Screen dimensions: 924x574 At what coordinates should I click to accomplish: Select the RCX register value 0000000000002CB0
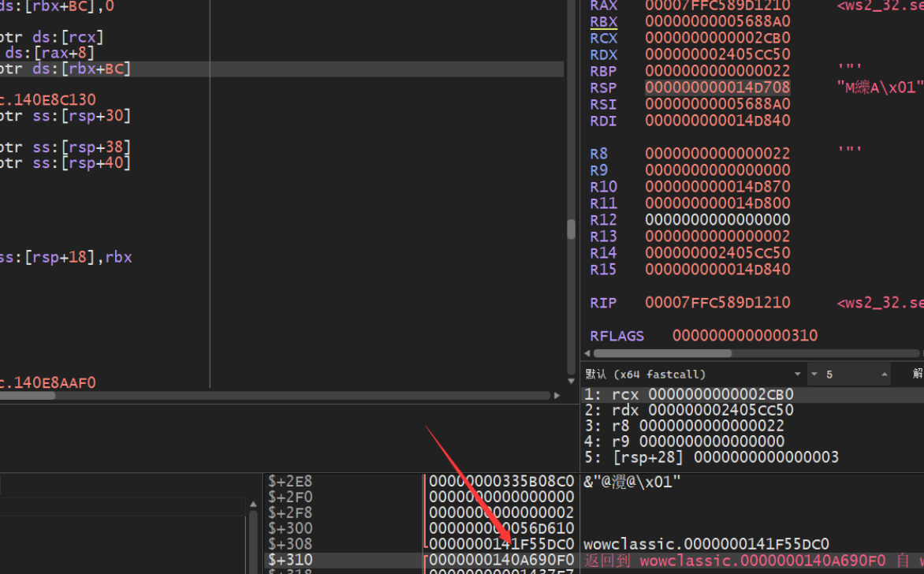(717, 39)
